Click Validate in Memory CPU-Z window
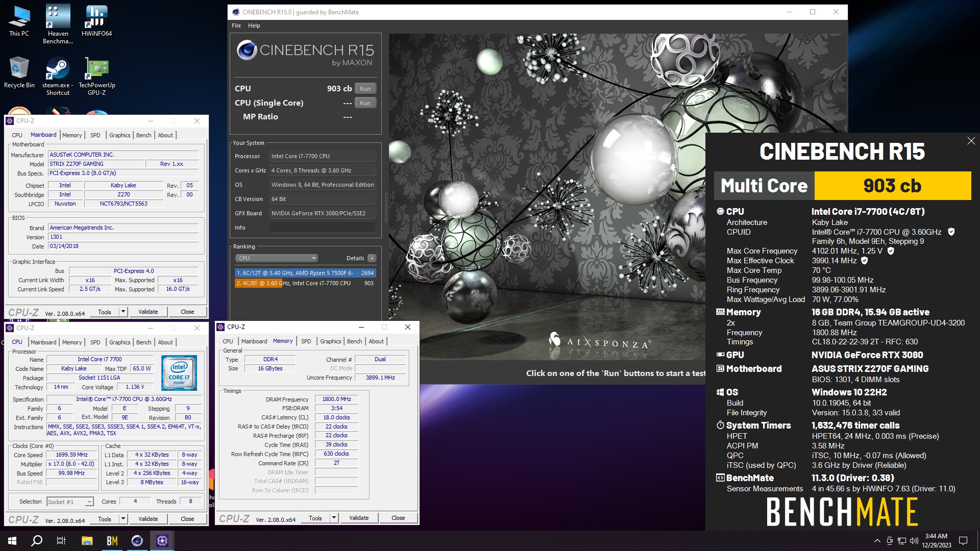This screenshot has width=980, height=551. click(359, 518)
